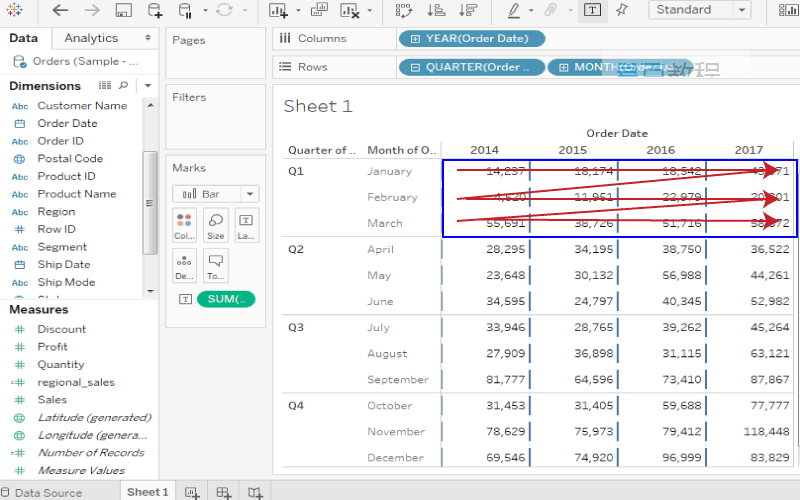Select the Region dimension
Viewport: 800px width, 500px height.
[x=56, y=212]
